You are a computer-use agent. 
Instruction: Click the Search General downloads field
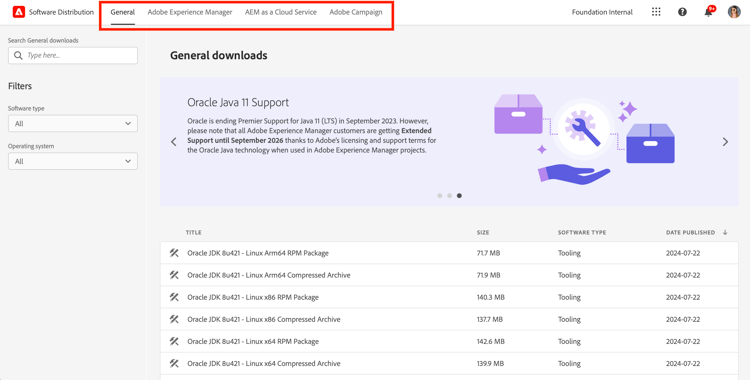tap(73, 56)
